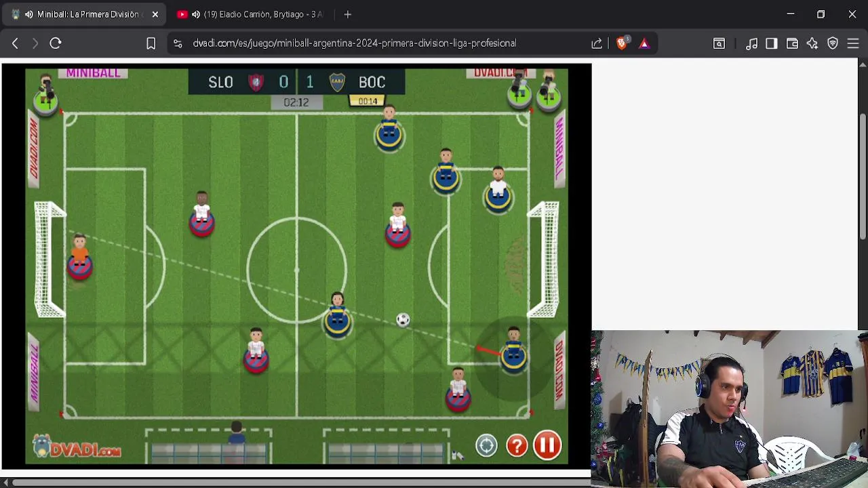
Task: Open the share page icon
Action: 597,43
